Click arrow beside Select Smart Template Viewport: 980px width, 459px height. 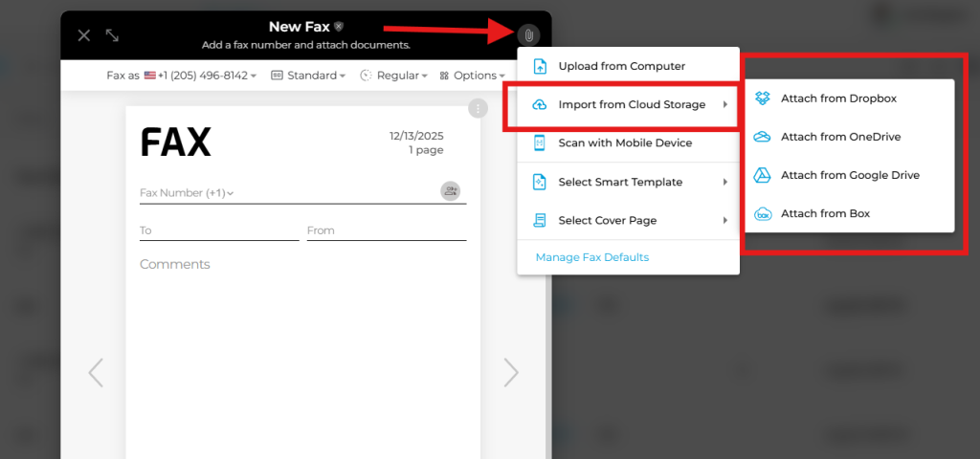[x=725, y=183]
